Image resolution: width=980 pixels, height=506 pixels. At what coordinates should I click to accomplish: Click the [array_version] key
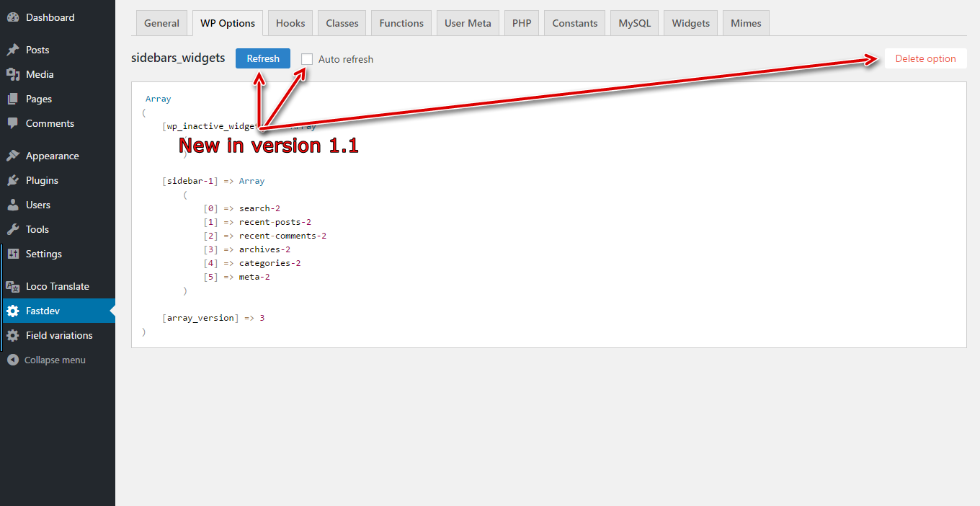point(201,318)
